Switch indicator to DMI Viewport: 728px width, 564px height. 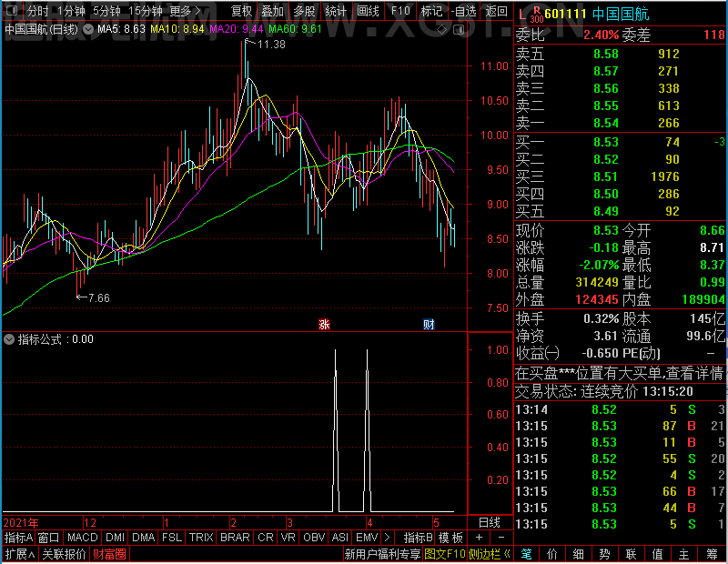click(115, 538)
